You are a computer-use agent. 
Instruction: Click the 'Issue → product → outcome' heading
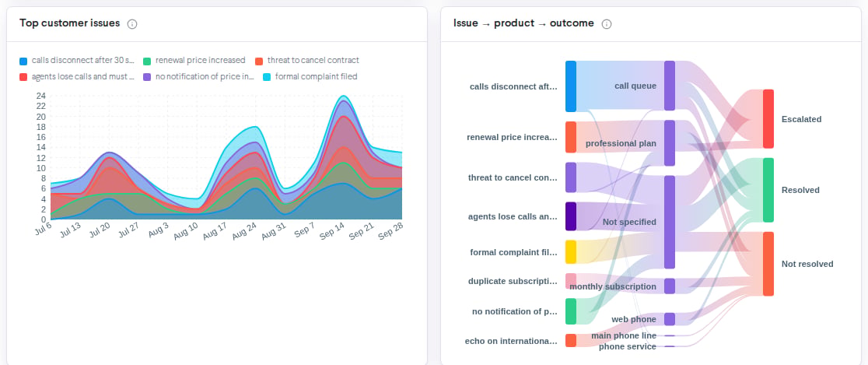[x=523, y=23]
